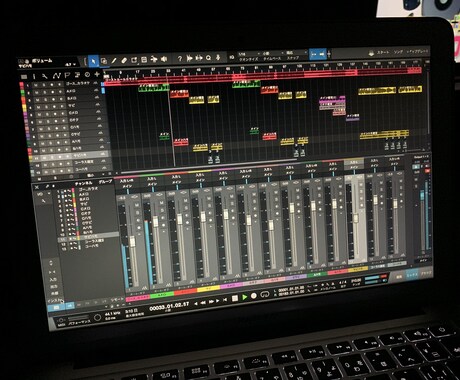This screenshot has width=460, height=380.
Task: Click the アップグレード upgrade link
Action: pyautogui.click(x=418, y=52)
